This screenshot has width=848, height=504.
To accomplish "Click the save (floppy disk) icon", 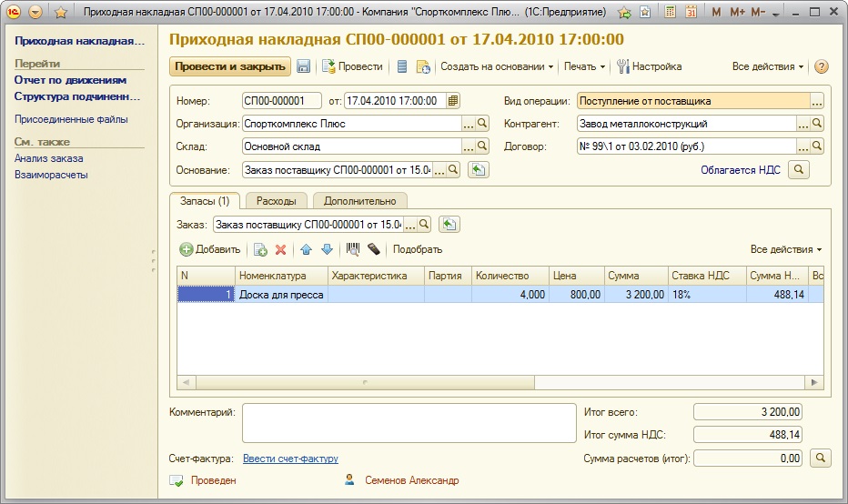I will click(x=303, y=66).
